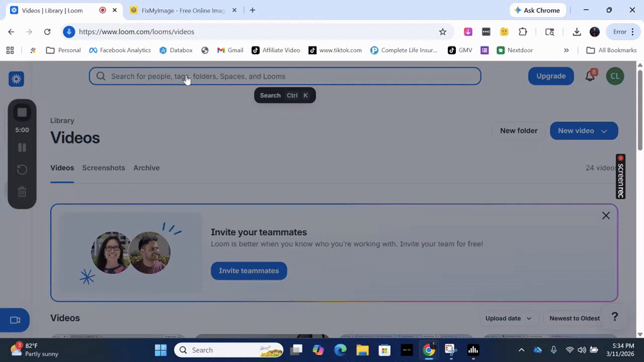The image size is (644, 362).
Task: Open File Explorer from the taskbar
Action: click(x=362, y=350)
